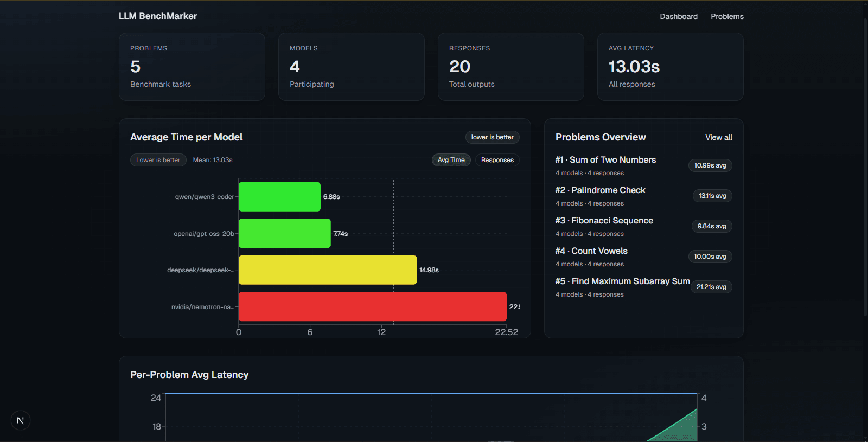868x442 pixels.
Task: Click the '7.74s' bar value label
Action: 341,234
